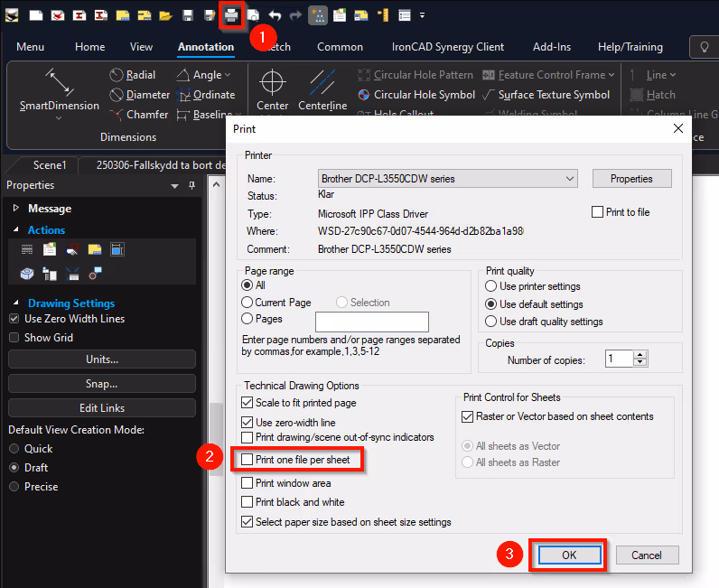The image size is (719, 588).
Task: Click the Center mark tool
Action: coord(273,90)
